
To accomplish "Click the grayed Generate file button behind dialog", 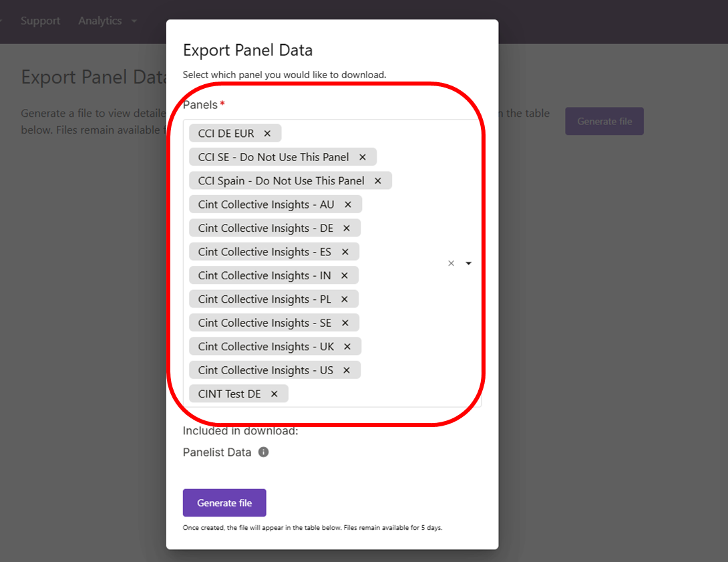I will pyautogui.click(x=604, y=121).
